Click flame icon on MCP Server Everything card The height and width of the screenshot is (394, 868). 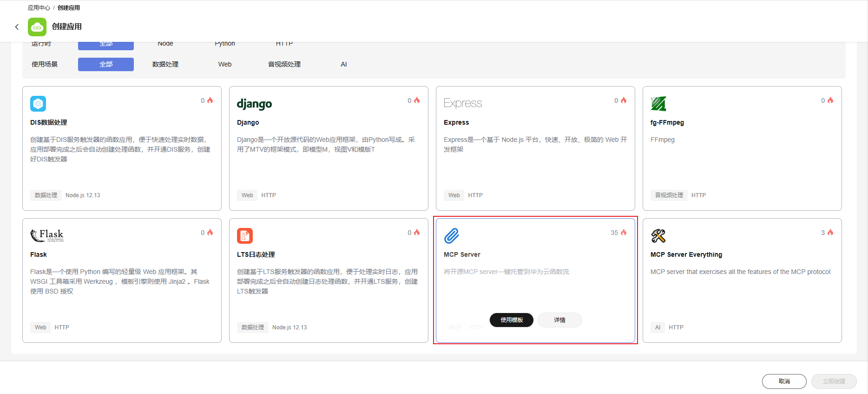pos(831,233)
